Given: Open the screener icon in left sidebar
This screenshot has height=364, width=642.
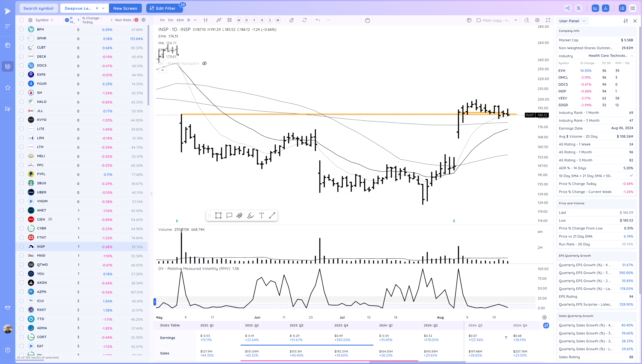Looking at the screenshot, I should pyautogui.click(x=8, y=66).
